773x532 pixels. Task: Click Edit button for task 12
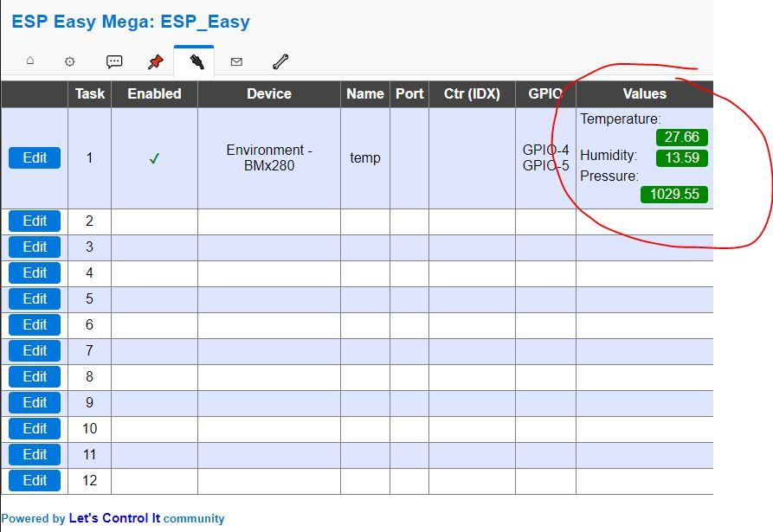pyautogui.click(x=35, y=480)
